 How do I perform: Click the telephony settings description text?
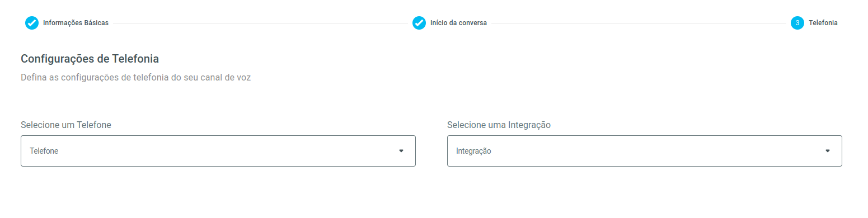pos(136,78)
